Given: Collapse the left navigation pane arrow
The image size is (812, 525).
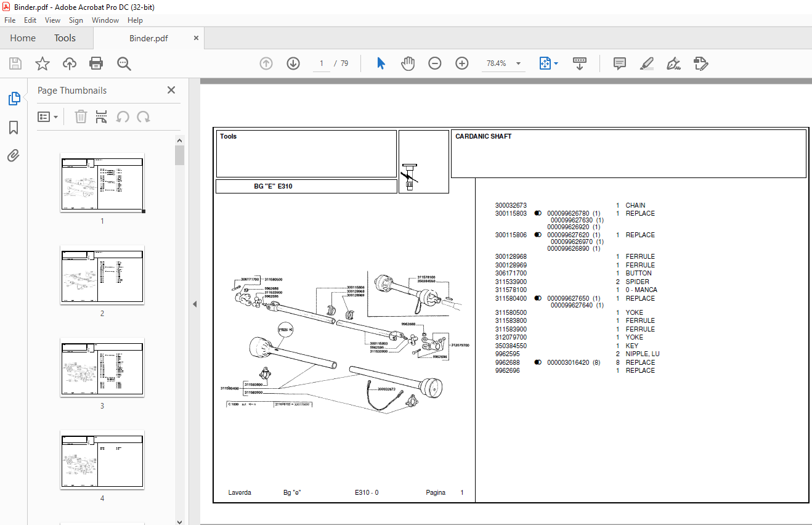Looking at the screenshot, I should pos(195,304).
